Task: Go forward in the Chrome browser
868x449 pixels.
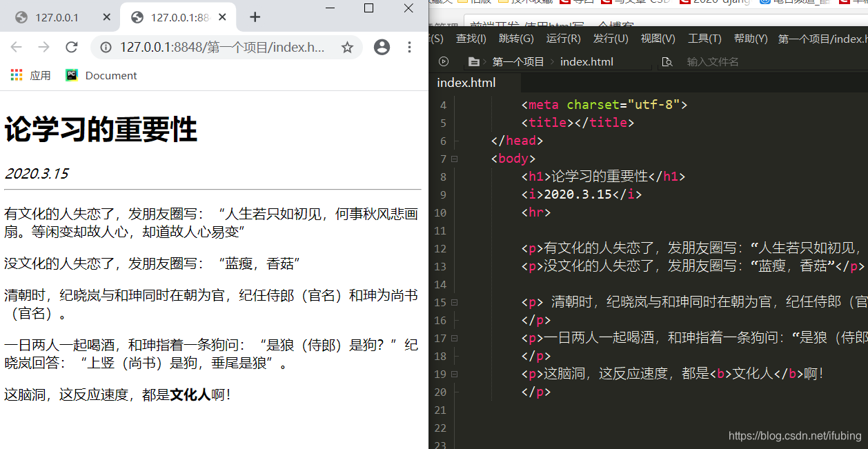Action: 43,47
